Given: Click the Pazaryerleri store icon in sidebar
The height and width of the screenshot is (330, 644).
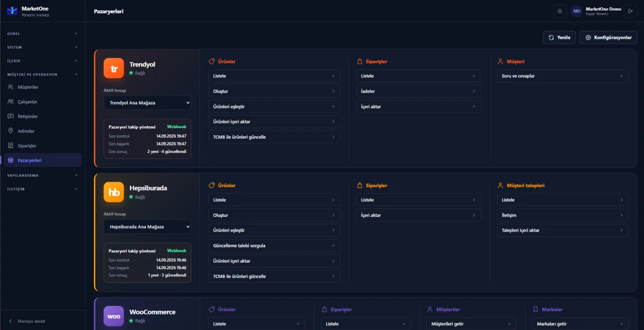Looking at the screenshot, I should 11,160.
